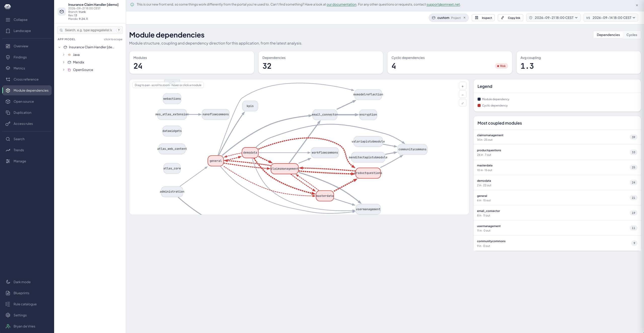Collapse Insurance Claim Handler tree root

coord(60,47)
